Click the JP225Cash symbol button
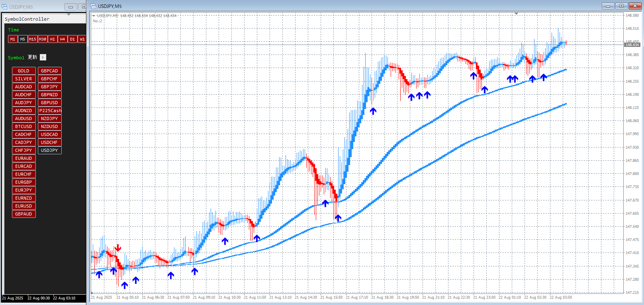Image resolution: width=644 pixels, height=305 pixels. pyautogui.click(x=50, y=111)
